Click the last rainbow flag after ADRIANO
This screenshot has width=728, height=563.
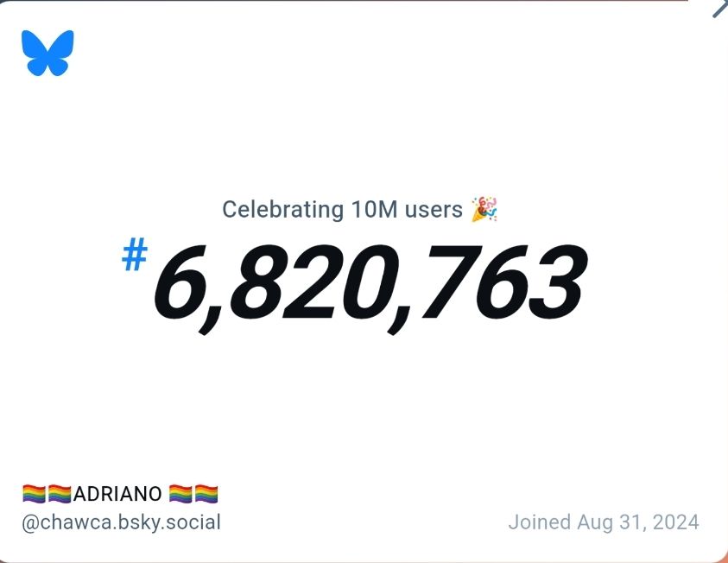[x=206, y=494]
